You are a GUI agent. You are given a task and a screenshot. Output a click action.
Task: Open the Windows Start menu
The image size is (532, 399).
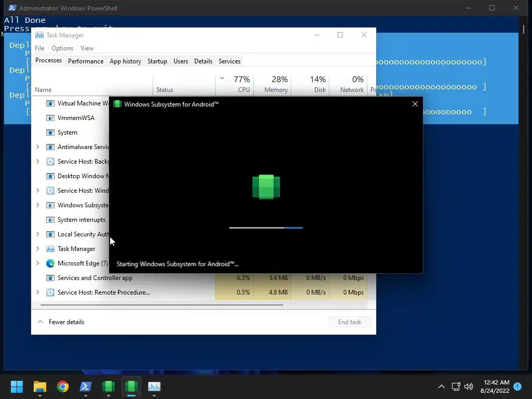pyautogui.click(x=17, y=387)
